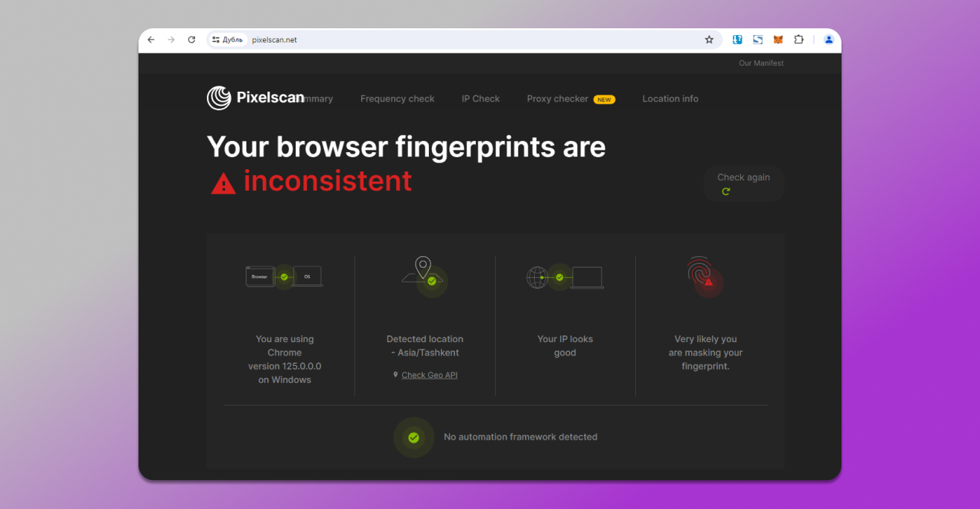Viewport: 980px width, 509px height.
Task: Open the blue S extension icon
Action: 757,39
